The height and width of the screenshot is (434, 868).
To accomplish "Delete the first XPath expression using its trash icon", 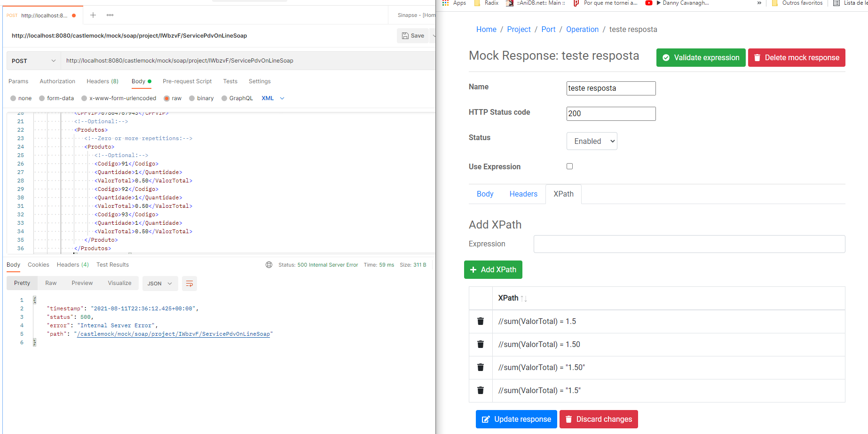I will pos(480,321).
